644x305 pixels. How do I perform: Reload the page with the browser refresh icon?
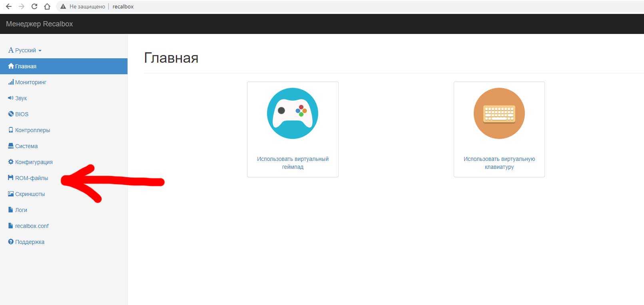pyautogui.click(x=34, y=6)
